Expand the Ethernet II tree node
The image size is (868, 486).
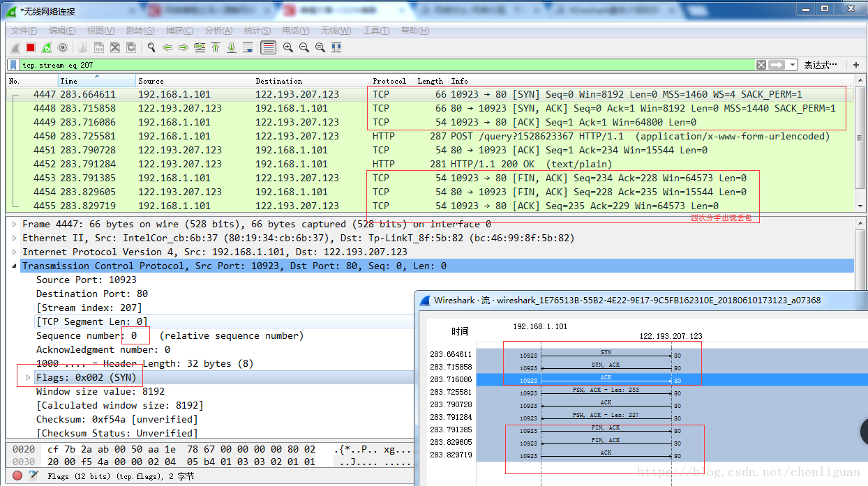[15, 238]
